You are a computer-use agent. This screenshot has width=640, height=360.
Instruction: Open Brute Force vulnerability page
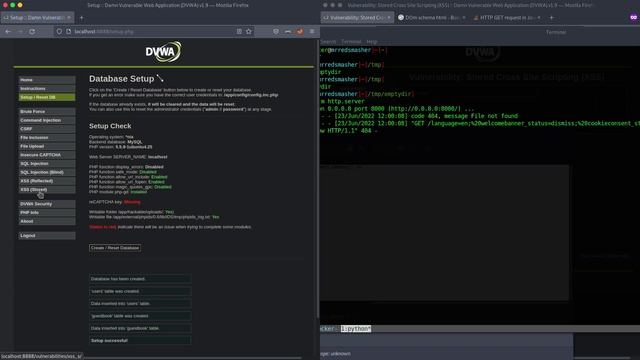47,111
